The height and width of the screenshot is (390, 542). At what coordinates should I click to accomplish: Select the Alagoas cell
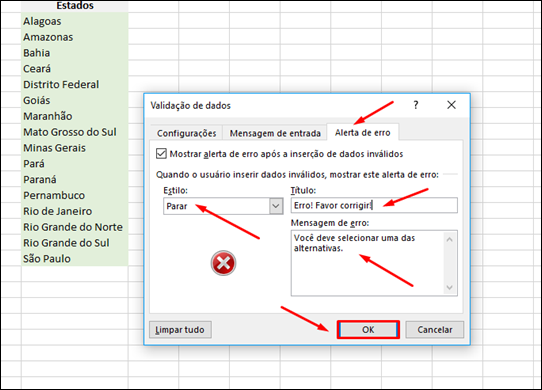75,21
